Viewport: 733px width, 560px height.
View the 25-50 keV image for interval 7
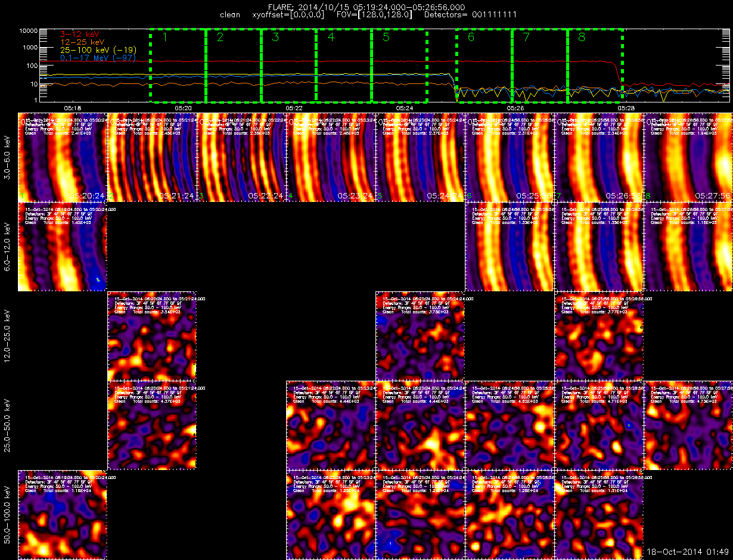click(599, 425)
